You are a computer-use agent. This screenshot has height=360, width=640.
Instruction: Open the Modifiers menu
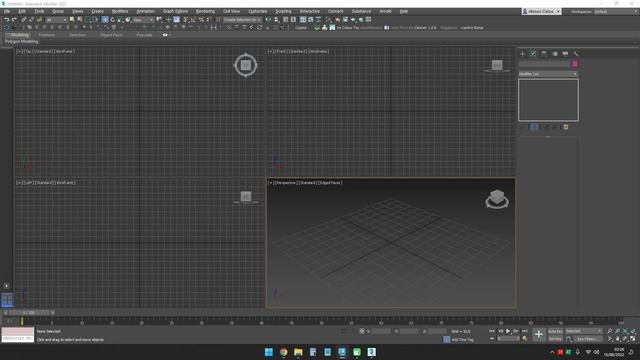pyautogui.click(x=120, y=11)
